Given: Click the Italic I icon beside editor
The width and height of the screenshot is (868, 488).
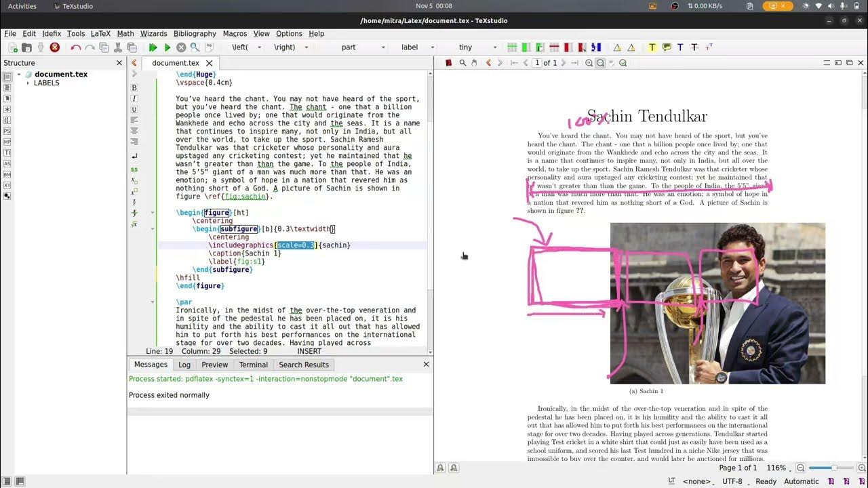Looking at the screenshot, I should click(134, 98).
